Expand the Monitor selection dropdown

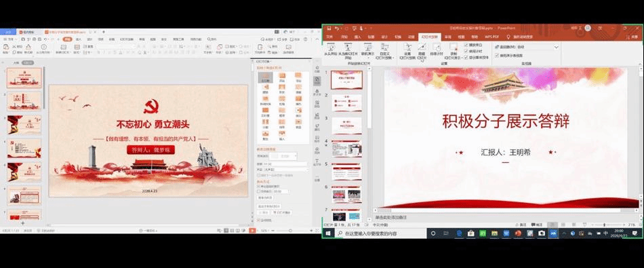point(538,47)
